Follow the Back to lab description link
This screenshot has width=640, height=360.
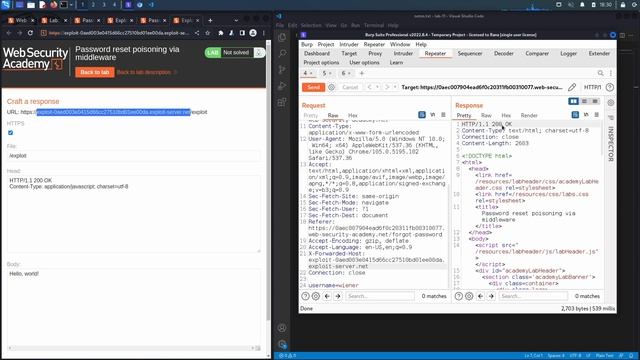click(144, 72)
